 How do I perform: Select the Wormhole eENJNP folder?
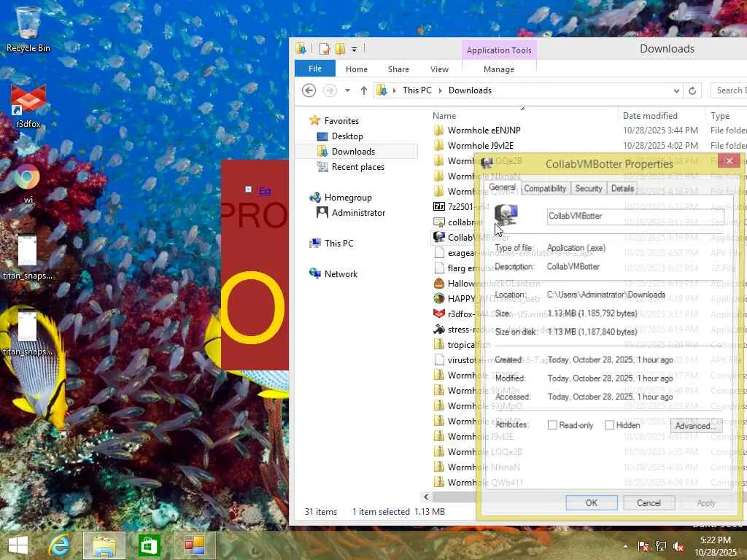click(484, 130)
